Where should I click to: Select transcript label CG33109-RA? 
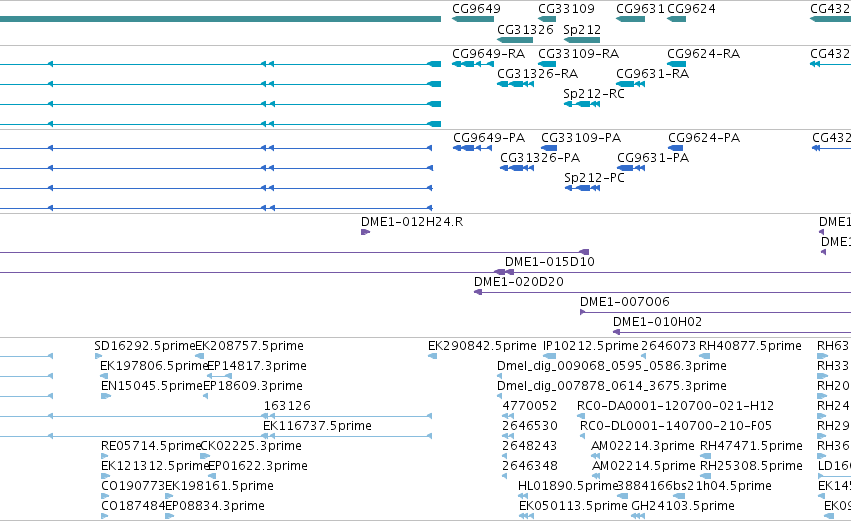[579, 54]
